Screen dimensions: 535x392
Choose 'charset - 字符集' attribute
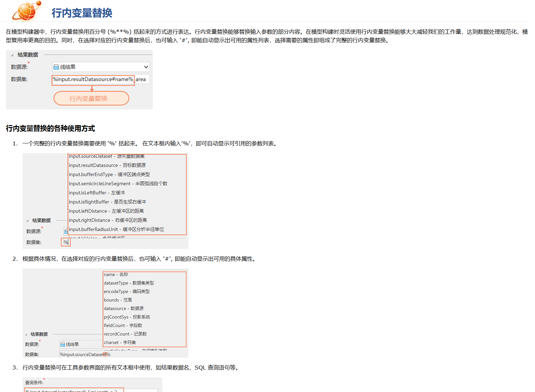(120, 342)
